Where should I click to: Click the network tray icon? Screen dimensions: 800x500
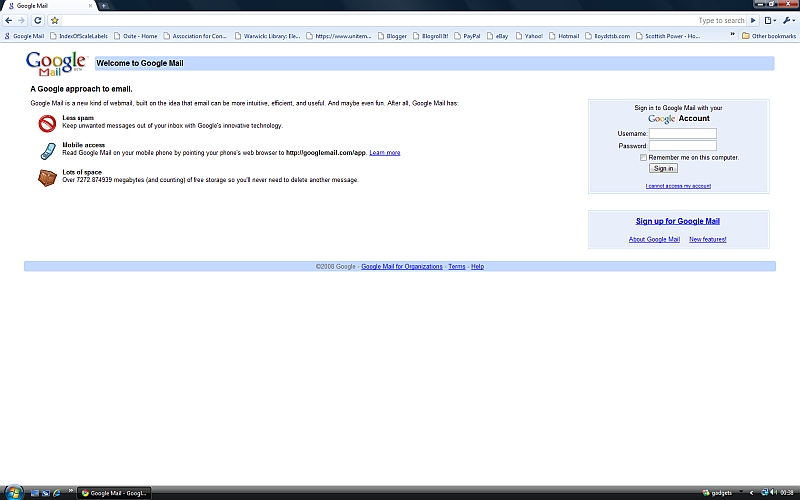(764, 492)
